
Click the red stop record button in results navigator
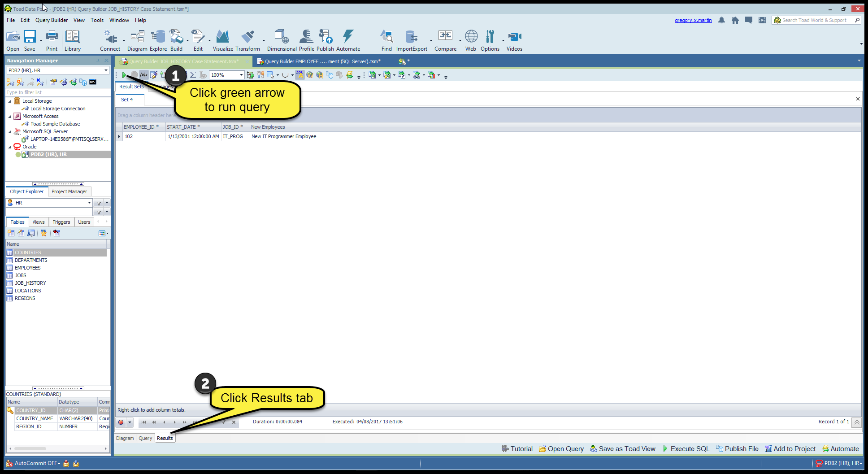coord(121,422)
